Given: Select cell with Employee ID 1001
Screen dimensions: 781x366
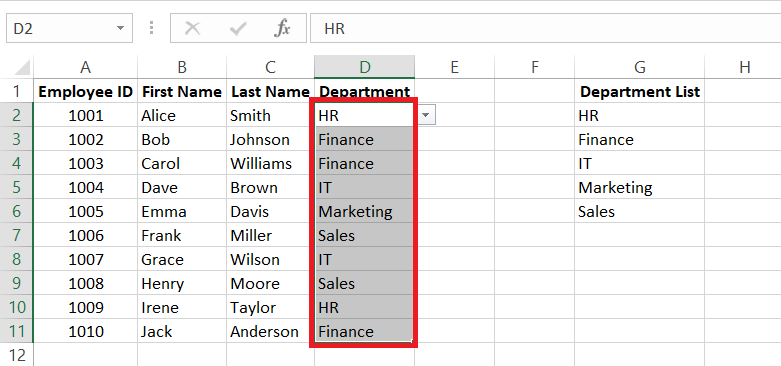Looking at the screenshot, I should point(85,115).
